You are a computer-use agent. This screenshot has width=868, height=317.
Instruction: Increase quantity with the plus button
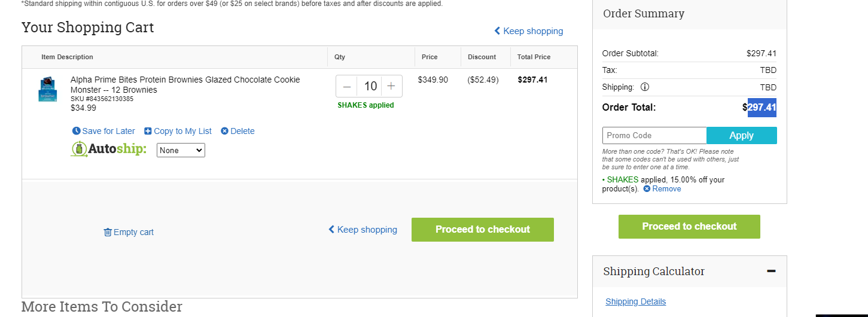click(x=391, y=86)
